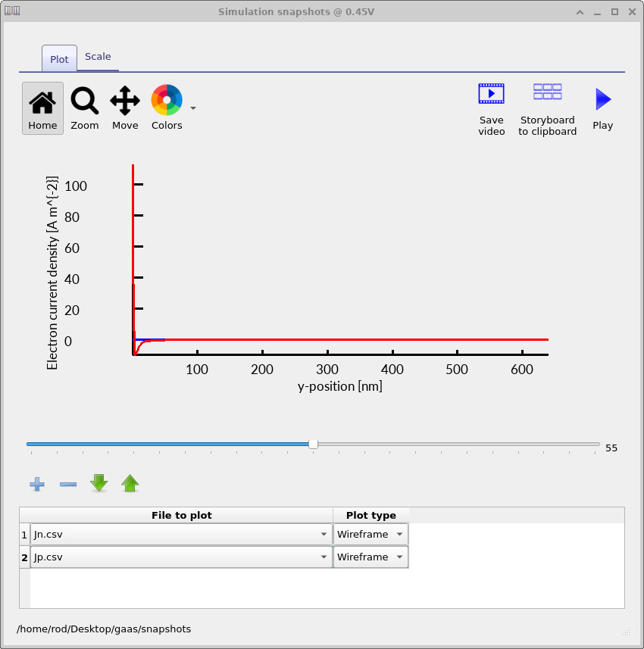
Task: Change Wireframe plot type for row 2
Action: [x=371, y=557]
